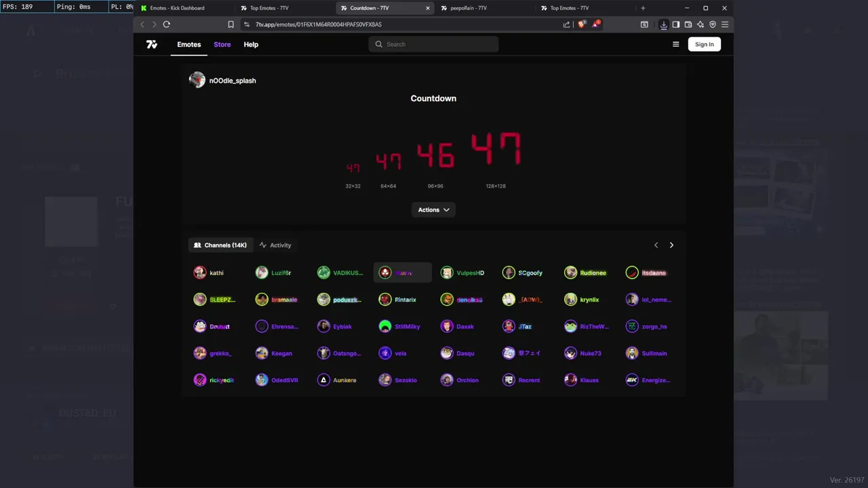Open channel Sullimain
Viewport: 868px width, 488px height.
648,353
